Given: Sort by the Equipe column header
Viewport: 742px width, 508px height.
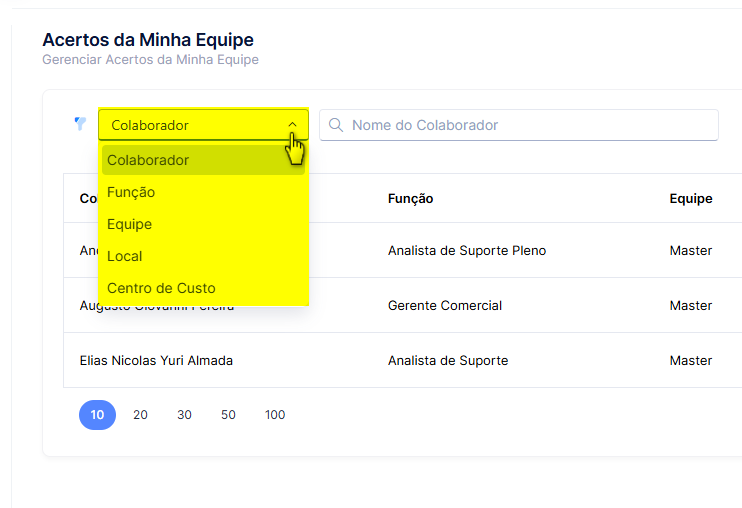Looking at the screenshot, I should 691,199.
